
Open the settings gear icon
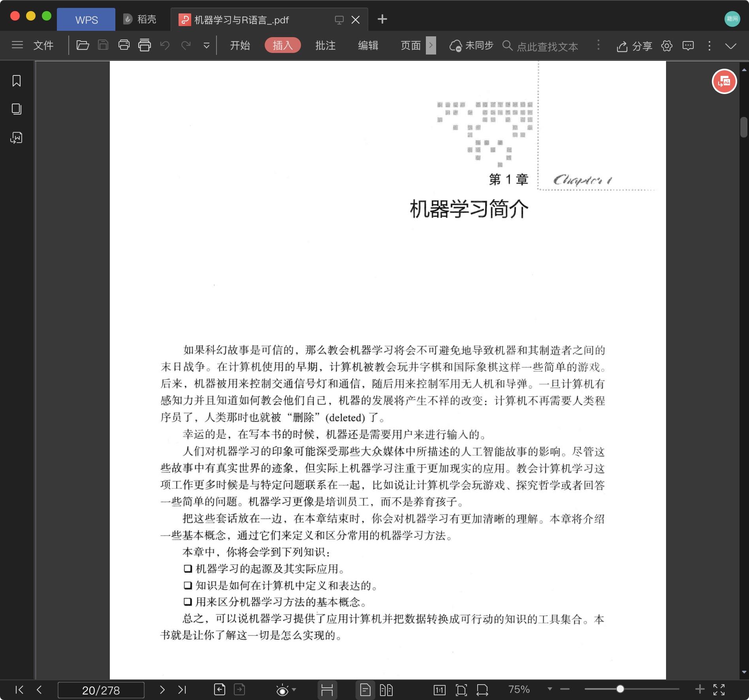667,46
